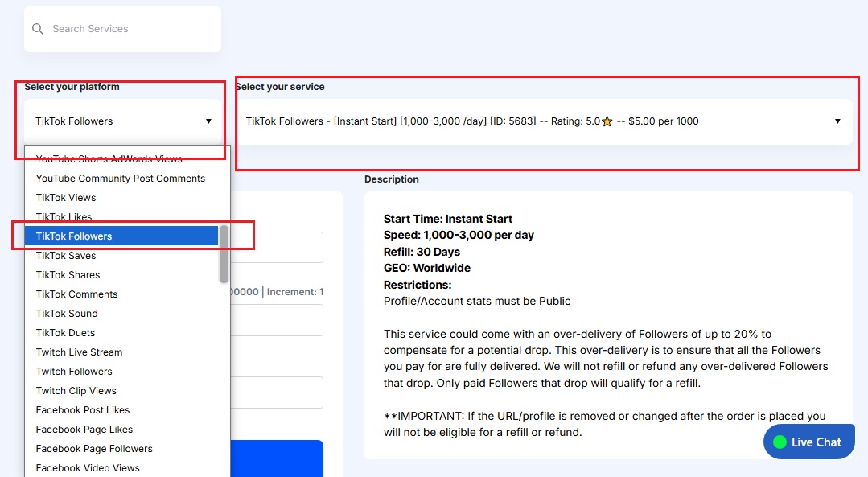This screenshot has height=477, width=868.
Task: Open the Live Chat widget
Action: click(x=808, y=442)
